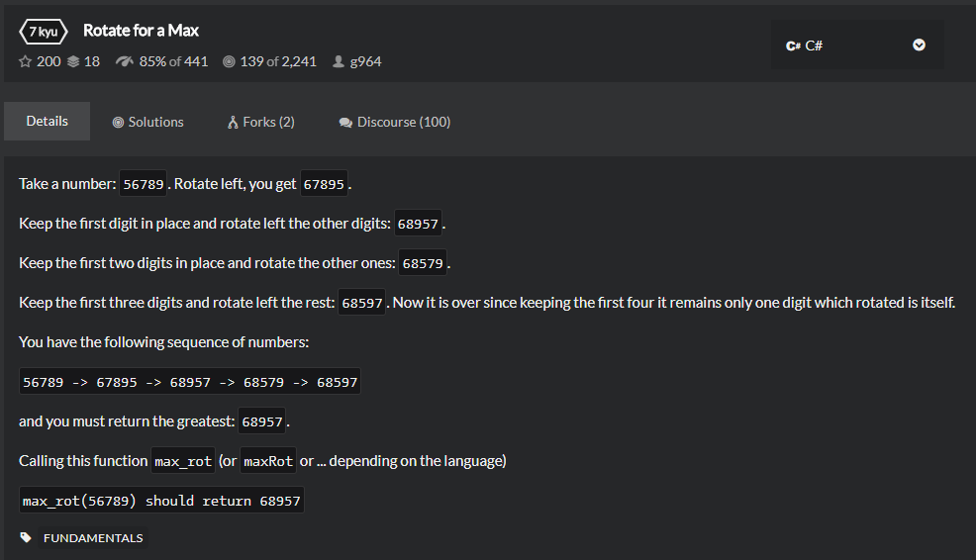Screen dimensions: 976x560
Task: Click the Solutions tab's target icon
Action: (x=118, y=122)
